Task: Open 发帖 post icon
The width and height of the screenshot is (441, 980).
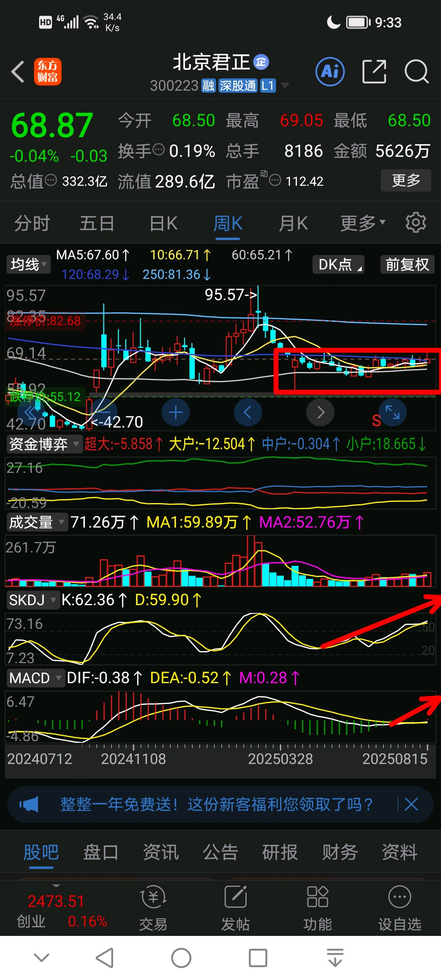Action: pyautogui.click(x=236, y=908)
